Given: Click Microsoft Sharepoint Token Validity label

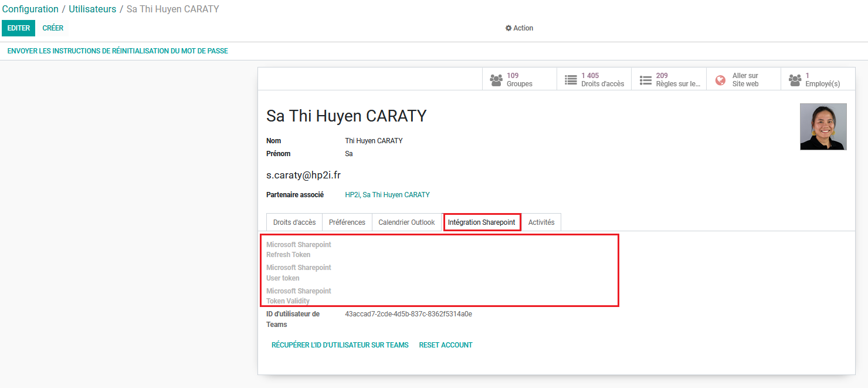Looking at the screenshot, I should coord(299,296).
